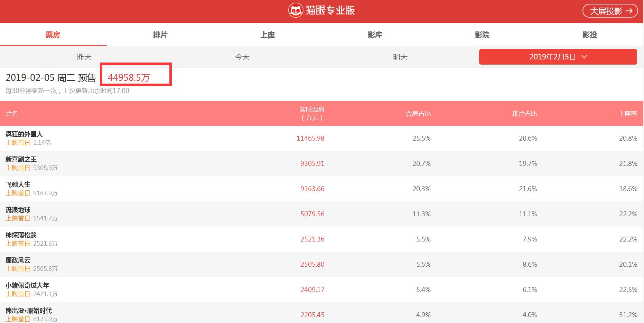Open the 上座 tab

pos(268,35)
